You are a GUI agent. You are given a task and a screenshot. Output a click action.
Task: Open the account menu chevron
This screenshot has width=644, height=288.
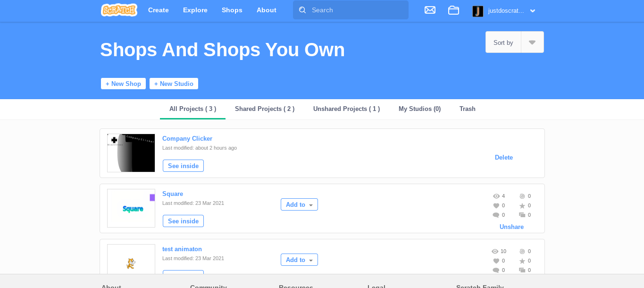click(x=533, y=11)
